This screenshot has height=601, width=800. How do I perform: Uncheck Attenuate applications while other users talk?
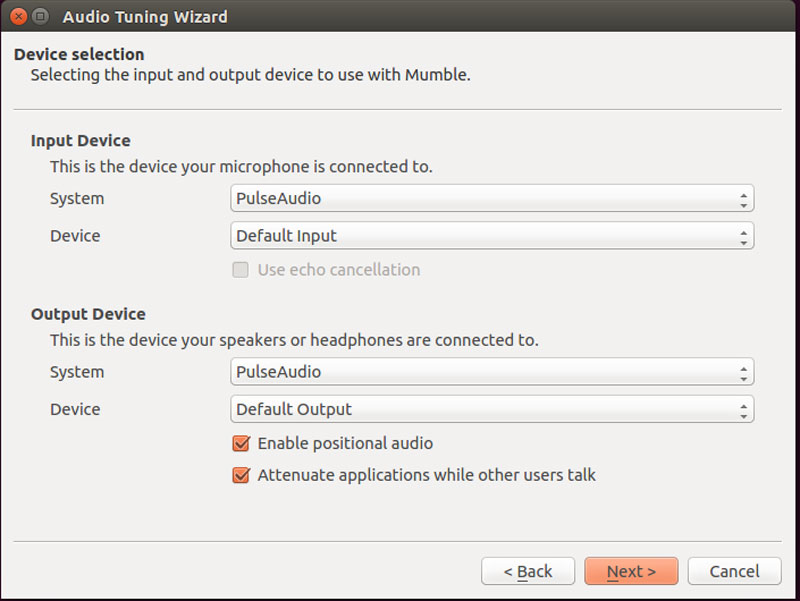click(x=240, y=475)
